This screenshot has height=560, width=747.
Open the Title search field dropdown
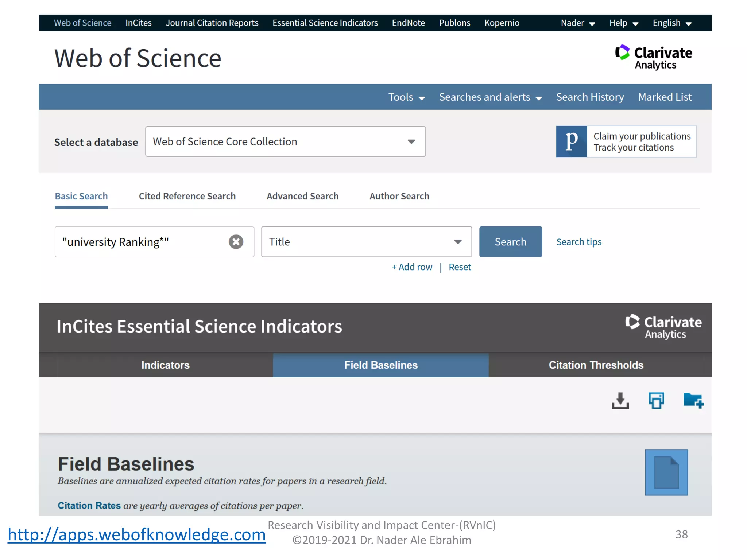[366, 242]
